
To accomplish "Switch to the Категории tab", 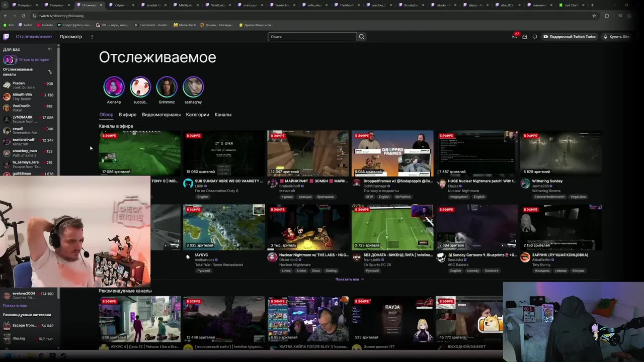I will (197, 115).
